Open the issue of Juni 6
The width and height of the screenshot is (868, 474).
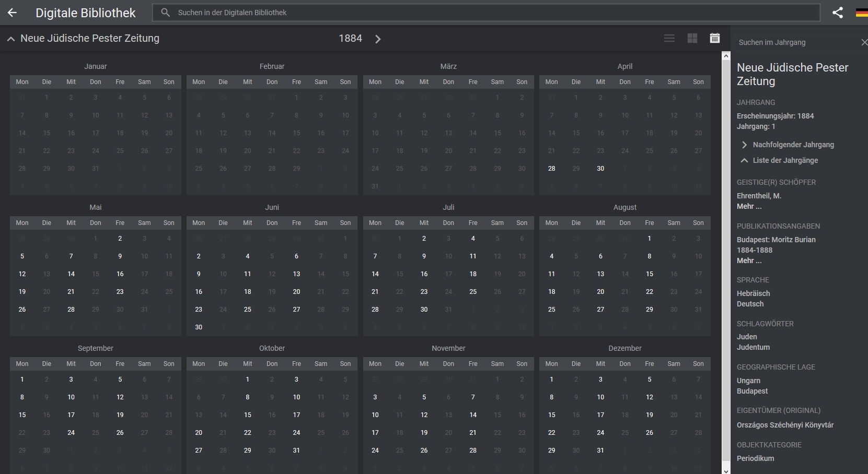(x=296, y=256)
